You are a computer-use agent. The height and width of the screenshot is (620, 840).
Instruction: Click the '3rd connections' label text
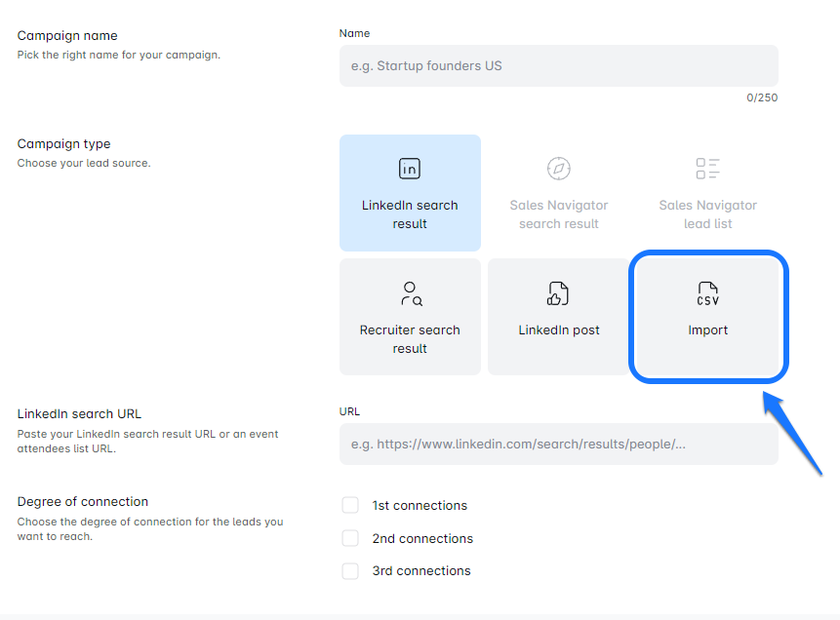[x=421, y=571]
